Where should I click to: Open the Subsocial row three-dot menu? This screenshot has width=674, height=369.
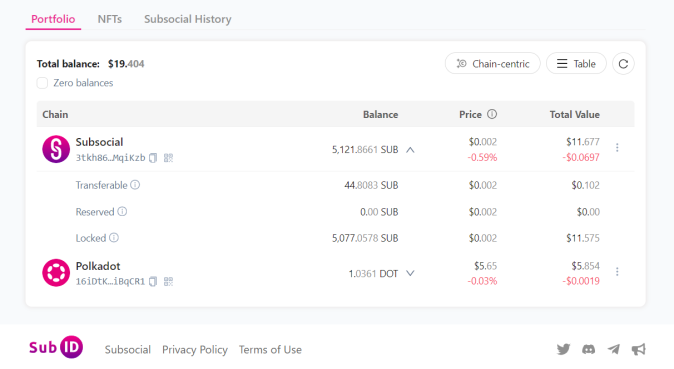click(617, 148)
